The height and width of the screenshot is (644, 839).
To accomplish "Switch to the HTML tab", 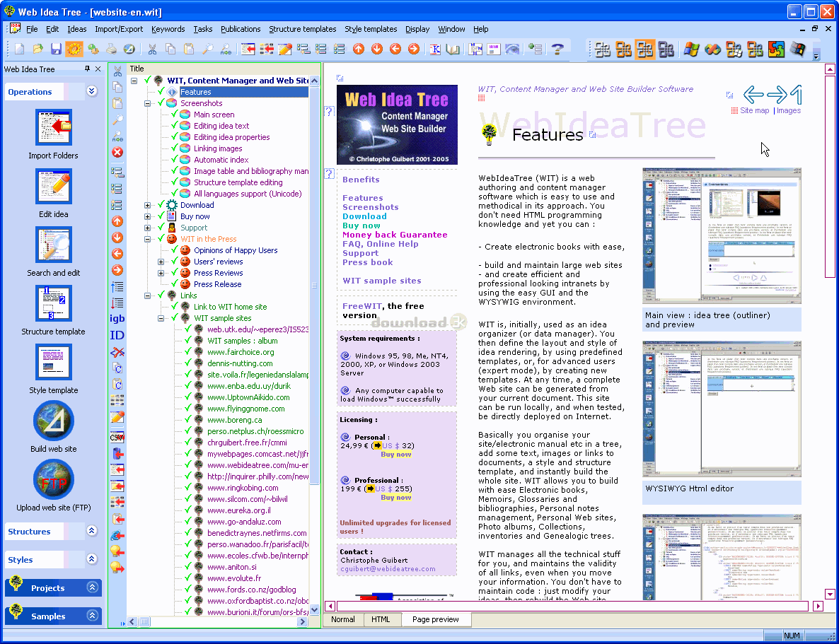I will tap(381, 619).
